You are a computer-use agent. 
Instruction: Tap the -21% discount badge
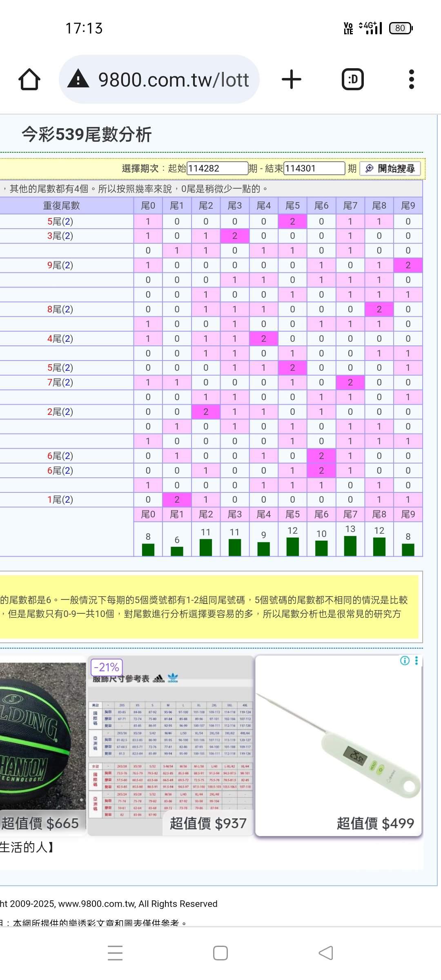[107, 667]
